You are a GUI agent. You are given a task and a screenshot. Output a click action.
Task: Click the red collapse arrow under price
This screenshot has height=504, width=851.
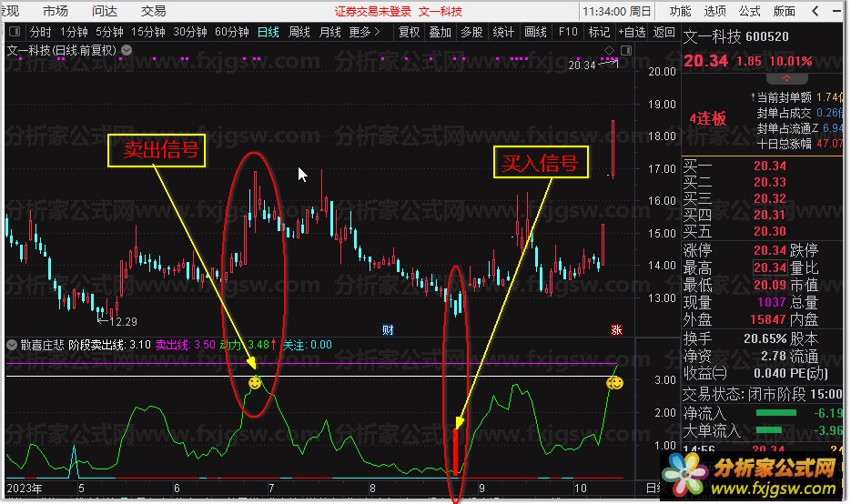click(x=786, y=78)
